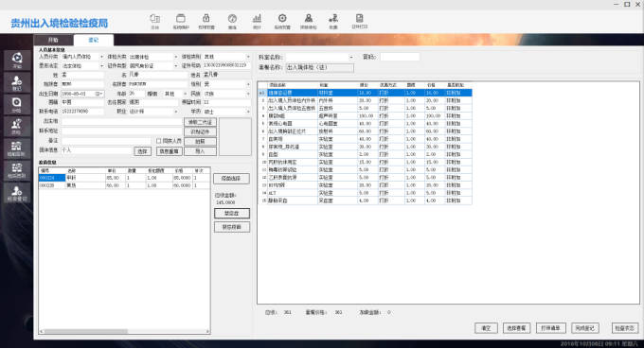Click the 打印清单 button
This screenshot has width=644, height=349.
pyautogui.click(x=550, y=328)
